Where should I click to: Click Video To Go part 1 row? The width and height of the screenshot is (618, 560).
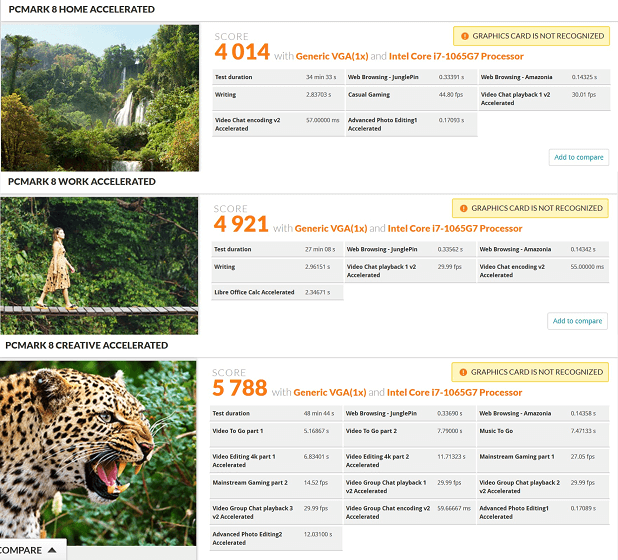pyautogui.click(x=276, y=435)
